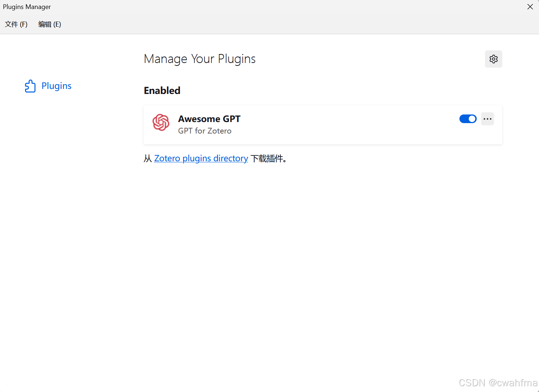
Task: Click the Awesome GPT plugin name
Action: pos(209,119)
